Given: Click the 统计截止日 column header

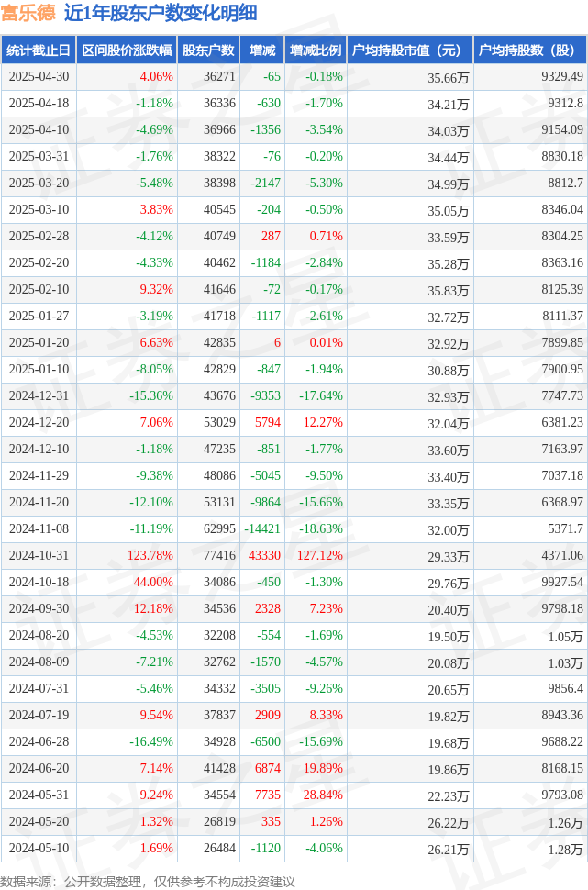Looking at the screenshot, I should click(x=39, y=50).
